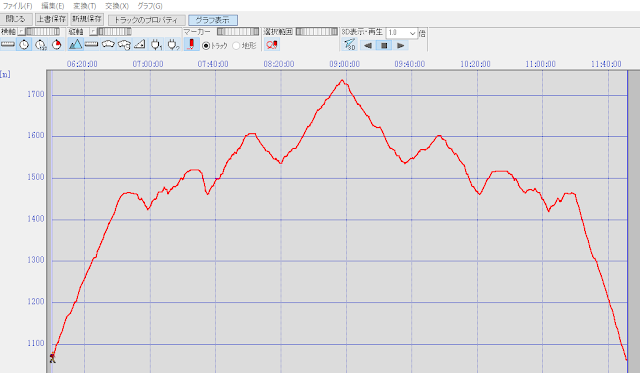This screenshot has width=640, height=373.
Task: Open the ファイル(F) menu
Action: pyautogui.click(x=17, y=6)
